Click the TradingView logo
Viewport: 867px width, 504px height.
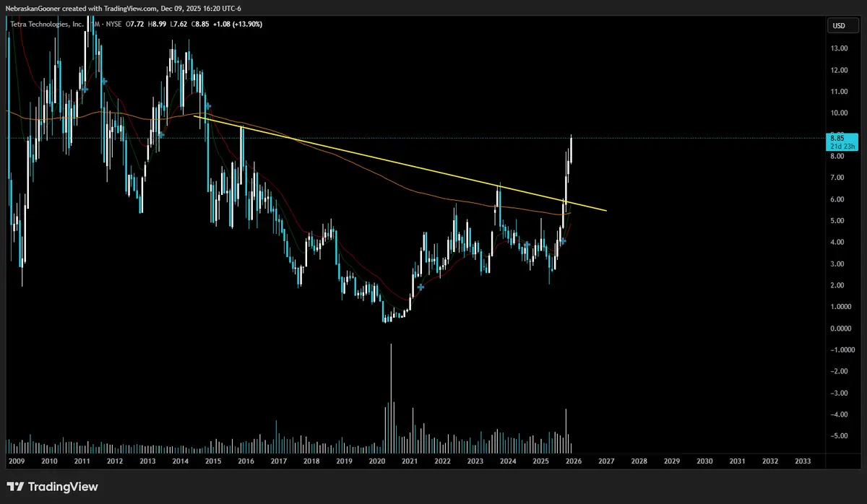(52, 487)
